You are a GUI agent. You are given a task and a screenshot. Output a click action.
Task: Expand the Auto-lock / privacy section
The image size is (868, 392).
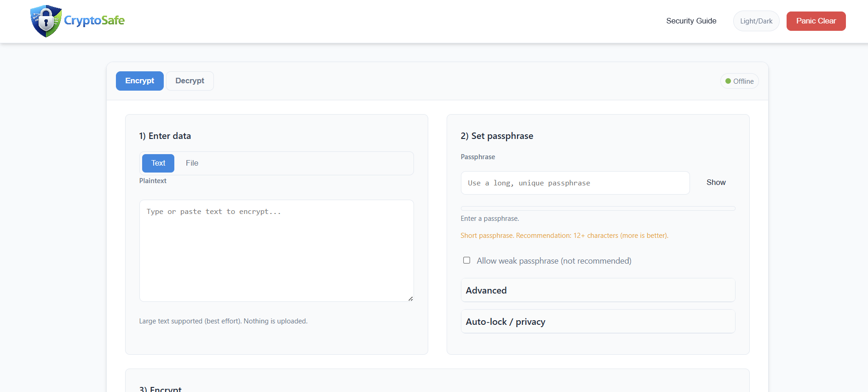point(598,322)
